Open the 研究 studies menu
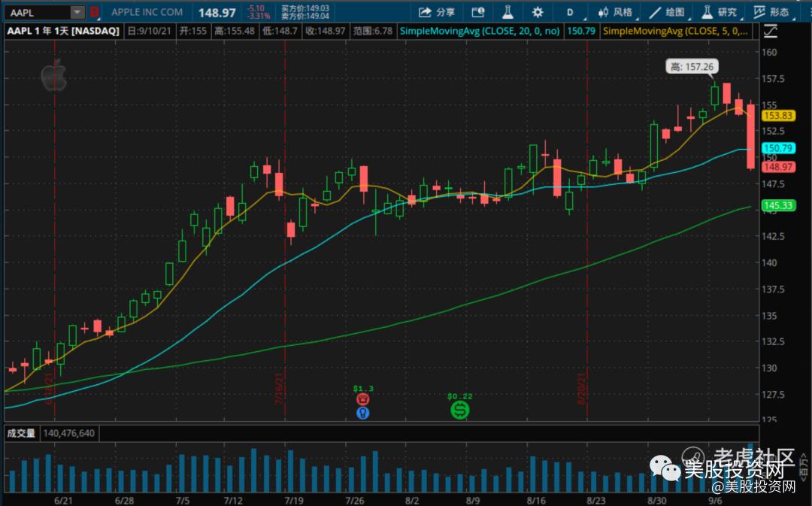 pyautogui.click(x=720, y=12)
